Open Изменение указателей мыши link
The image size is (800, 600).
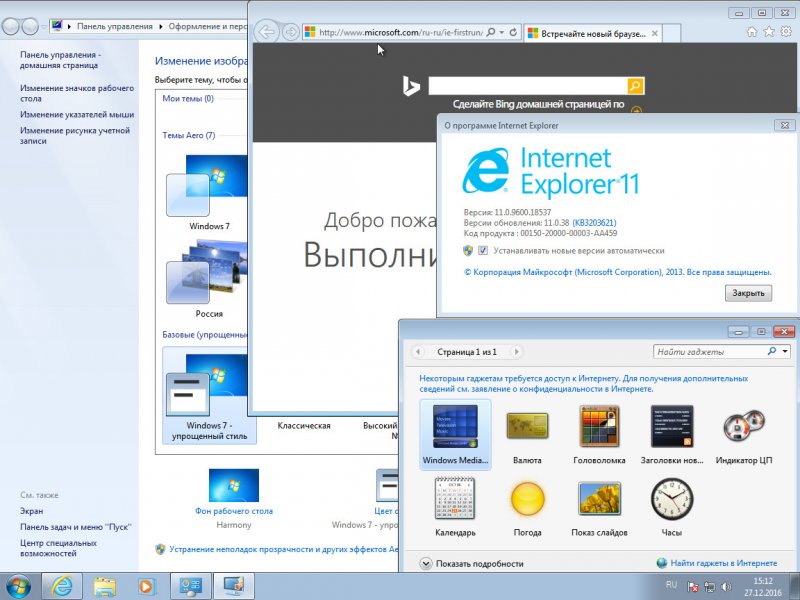pyautogui.click(x=77, y=114)
